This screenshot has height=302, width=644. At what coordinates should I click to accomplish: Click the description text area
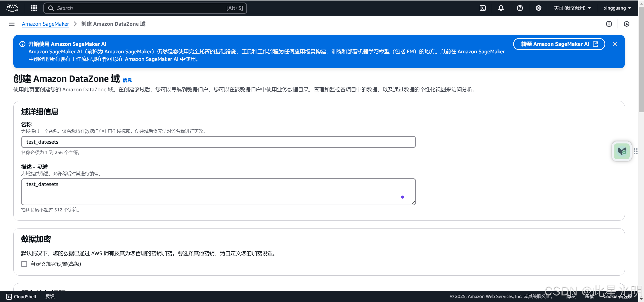click(218, 192)
